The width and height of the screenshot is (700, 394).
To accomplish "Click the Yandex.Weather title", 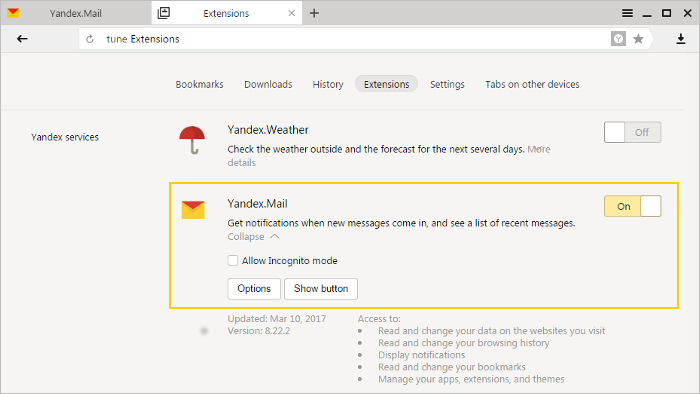I will 268,130.
